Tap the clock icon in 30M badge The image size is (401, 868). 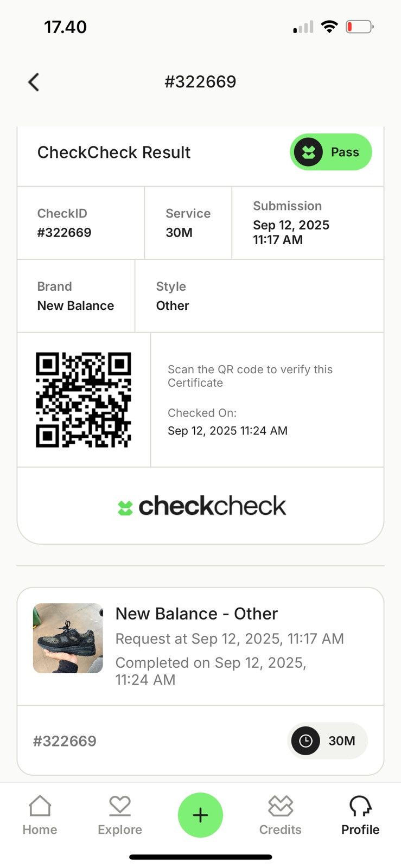pos(305,741)
